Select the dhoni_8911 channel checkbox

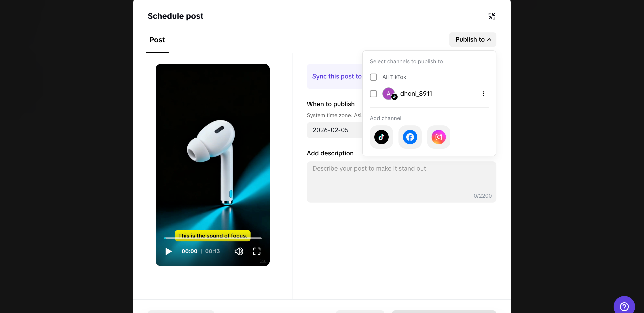coord(373,94)
